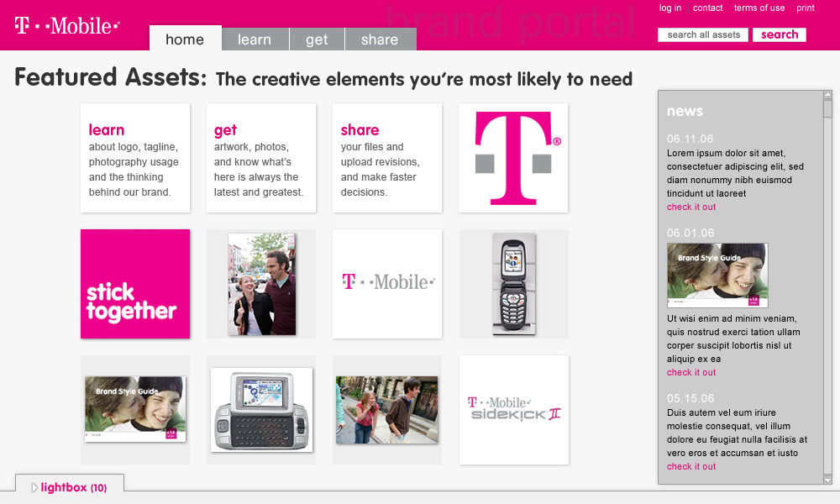Open the magenta T logo asset tile
The image size is (840, 504).
click(513, 158)
